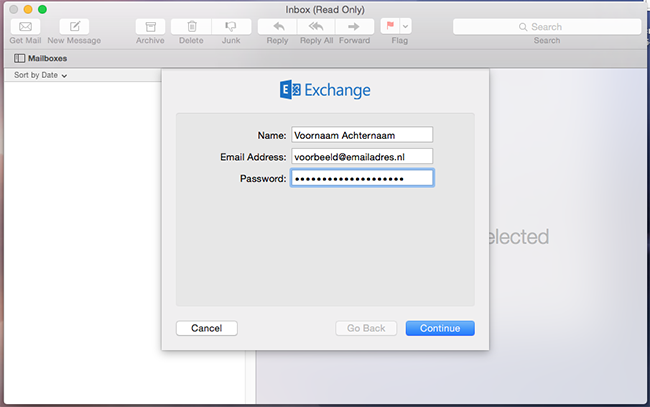This screenshot has width=650, height=407.
Task: Click the Email Address field
Action: (362, 157)
